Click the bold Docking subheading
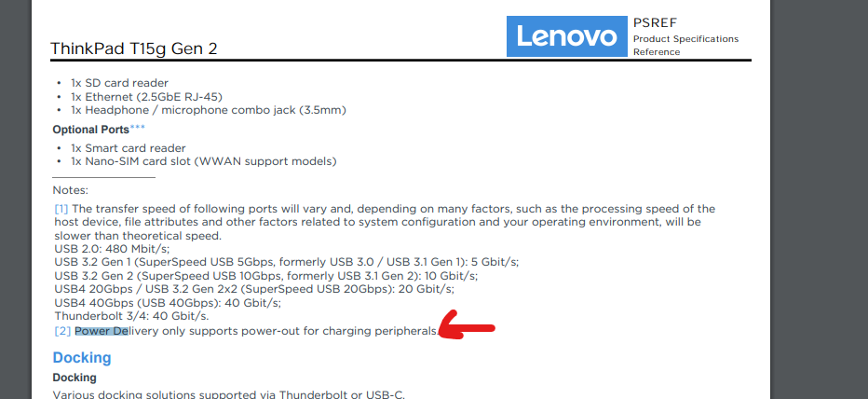The image size is (868, 399). [75, 378]
